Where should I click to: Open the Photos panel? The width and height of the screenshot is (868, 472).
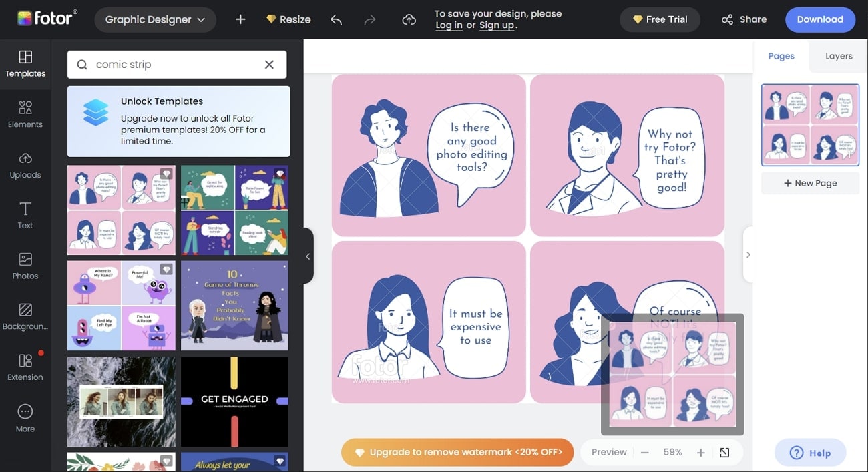tap(25, 266)
